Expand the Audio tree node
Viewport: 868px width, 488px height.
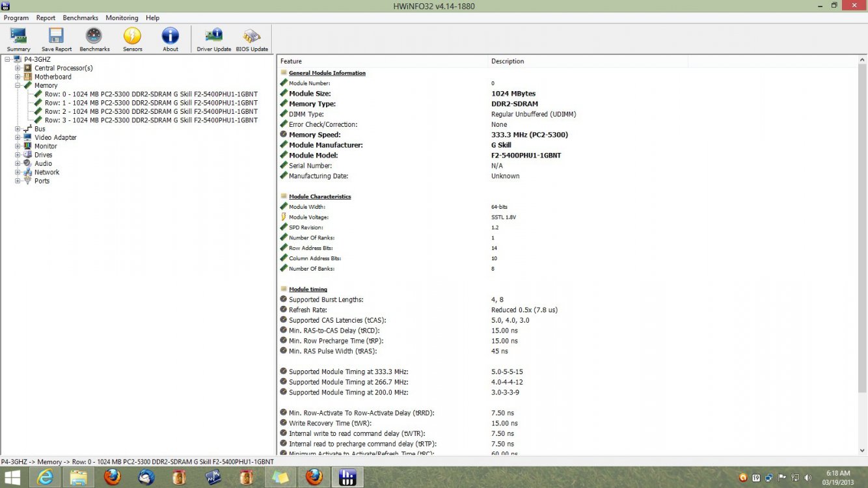pyautogui.click(x=18, y=163)
